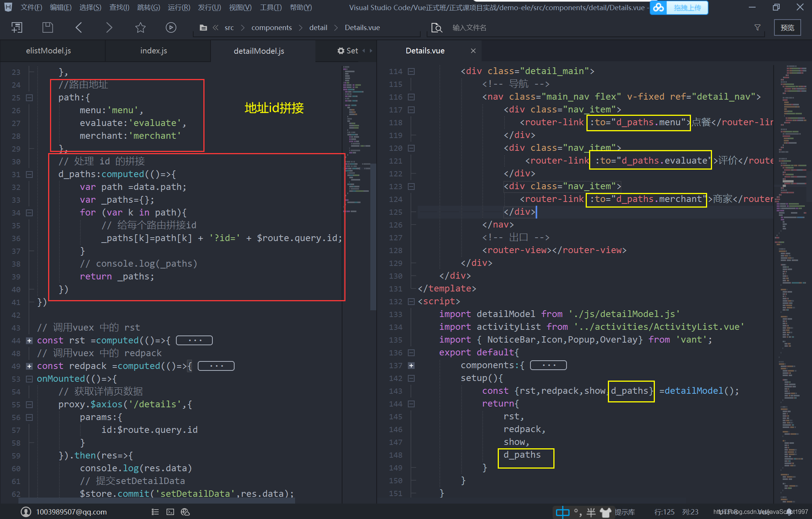This screenshot has width=812, height=519.
Task: Collapse the setup function at line 142
Action: pyautogui.click(x=411, y=378)
